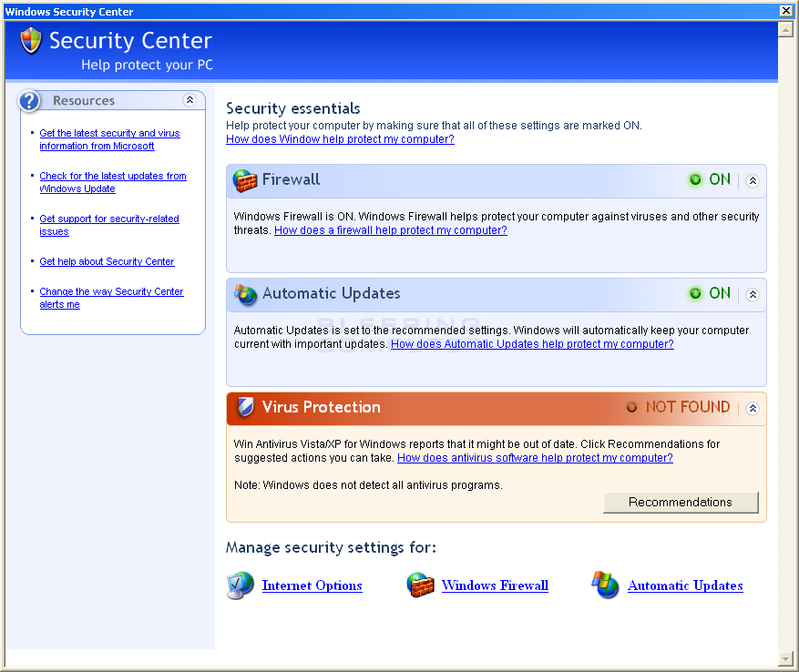The height and width of the screenshot is (672, 799).
Task: Click the Automatic Updates globe icon in panel header
Action: [246, 294]
